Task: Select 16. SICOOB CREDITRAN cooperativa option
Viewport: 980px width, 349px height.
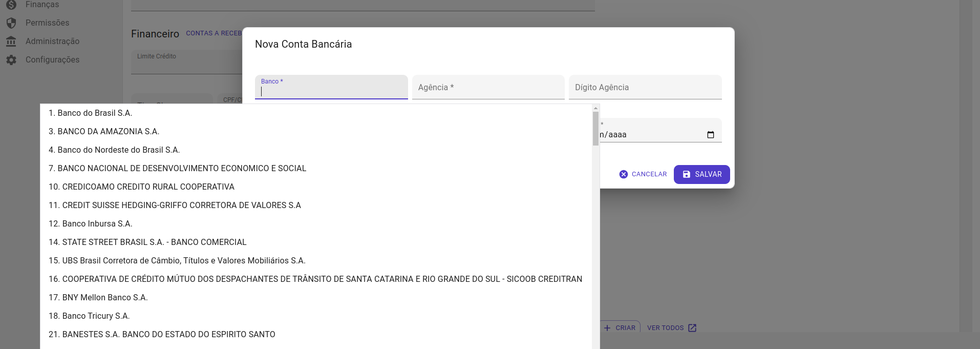Action: pyautogui.click(x=316, y=279)
